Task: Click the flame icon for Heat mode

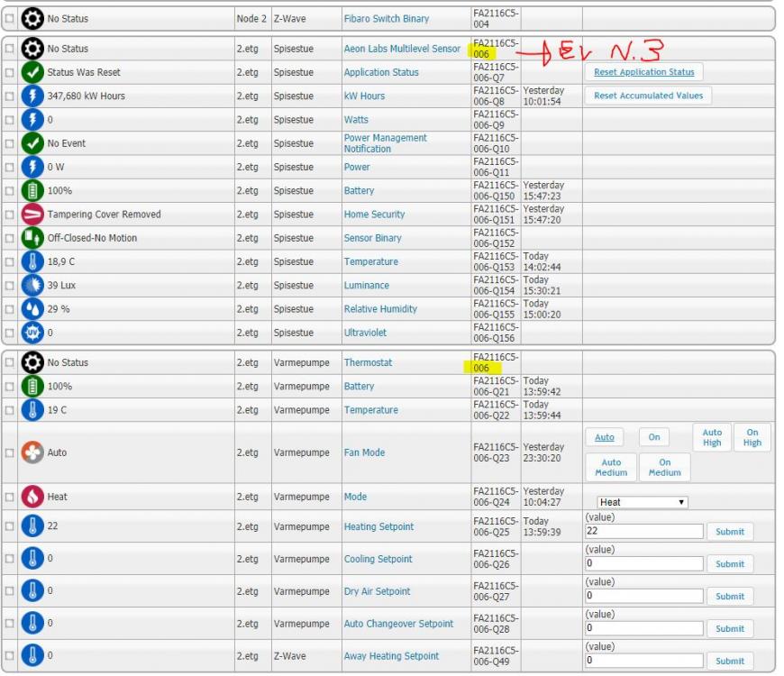Action: 32,497
